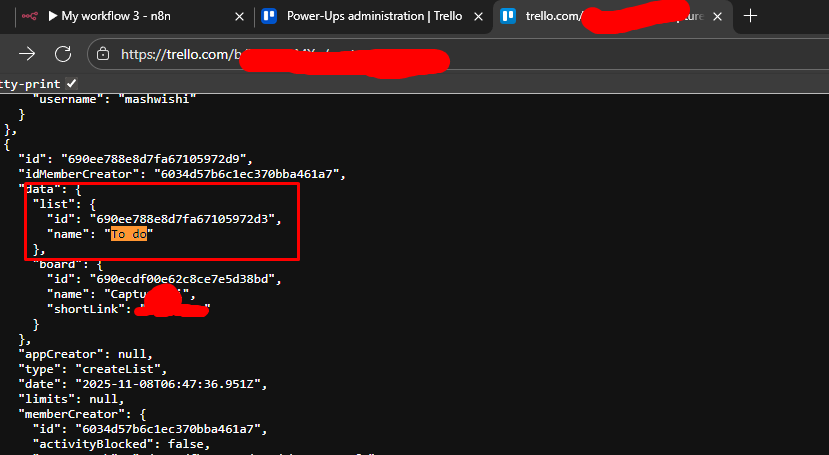
Task: Switch to Power-Ups administration Trello tab
Action: (x=373, y=16)
